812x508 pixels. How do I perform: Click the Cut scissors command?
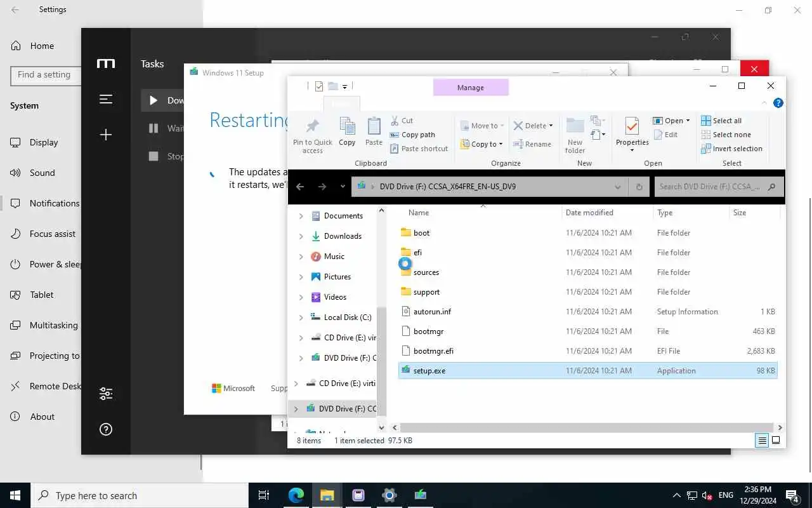pyautogui.click(x=402, y=121)
